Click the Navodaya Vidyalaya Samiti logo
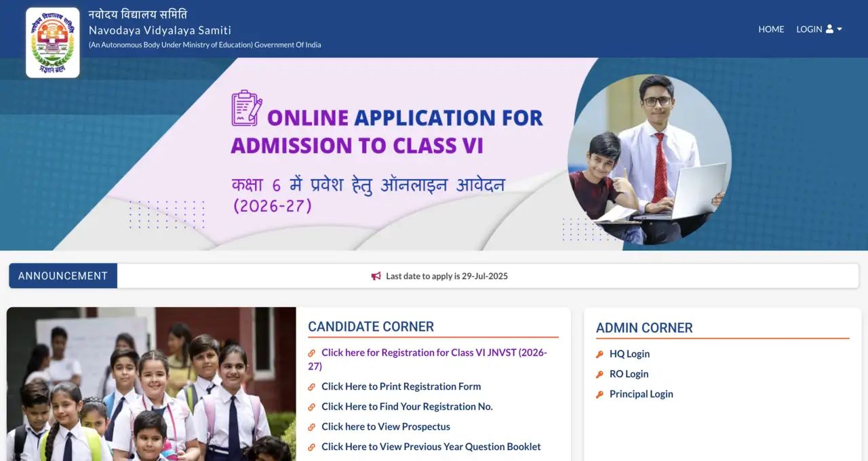Image resolution: width=868 pixels, height=461 pixels. (53, 43)
